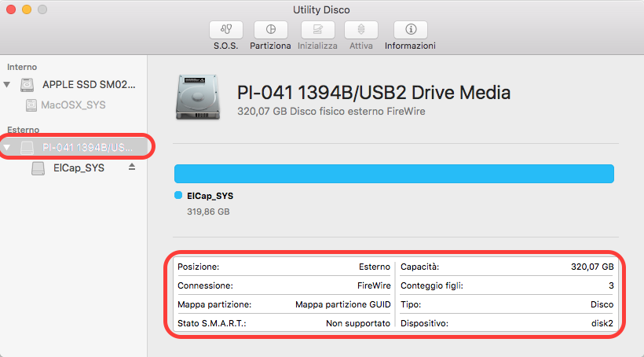644x357 pixels.
Task: Open the Informazioni info panel
Action: point(411,30)
